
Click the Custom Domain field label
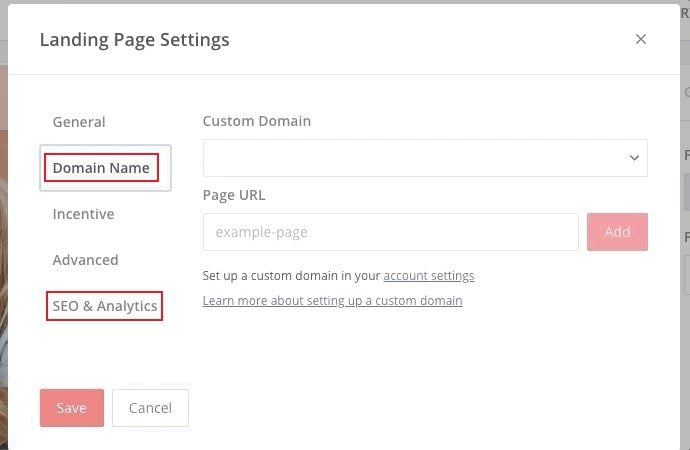(257, 121)
